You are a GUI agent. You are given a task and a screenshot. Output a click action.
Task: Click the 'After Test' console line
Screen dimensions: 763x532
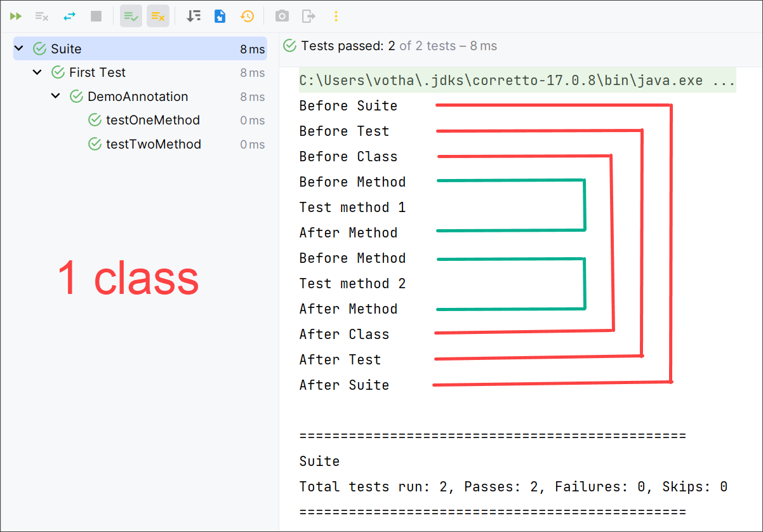pos(340,360)
